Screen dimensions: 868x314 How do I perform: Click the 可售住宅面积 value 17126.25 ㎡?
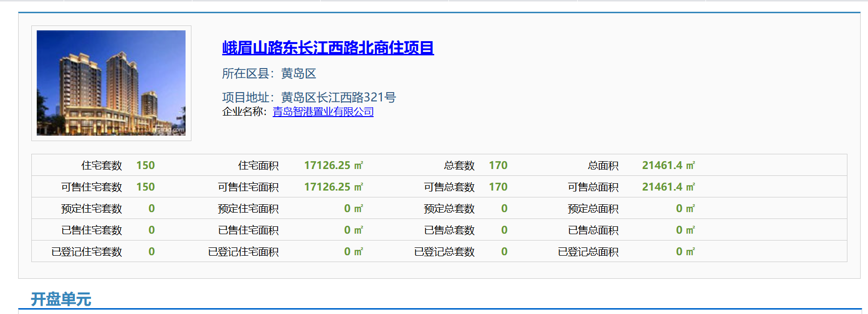click(334, 187)
